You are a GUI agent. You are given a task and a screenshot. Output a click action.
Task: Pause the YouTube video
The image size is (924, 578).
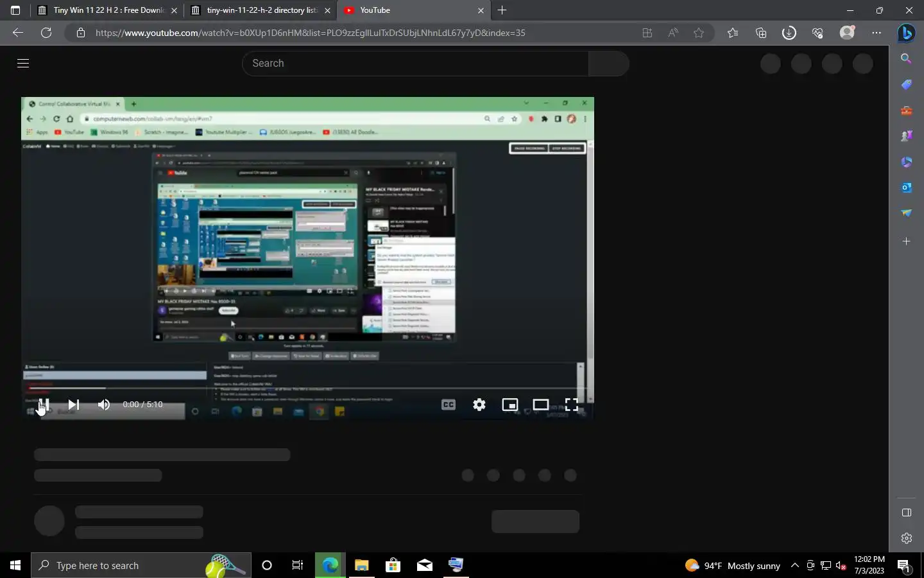44,405
